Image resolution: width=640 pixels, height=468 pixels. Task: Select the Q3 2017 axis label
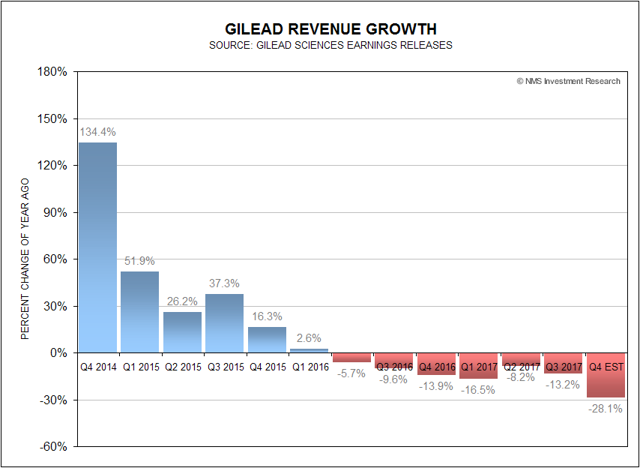564,367
